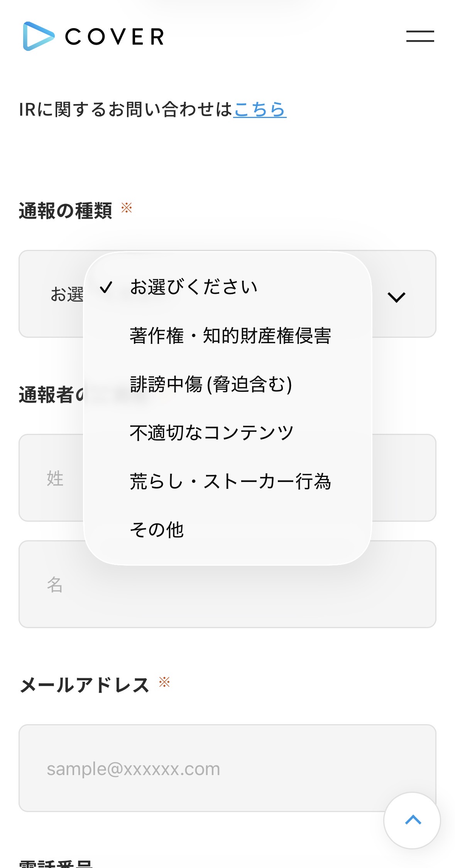Click the dropdown chevron for 通報の種類
This screenshot has height=868, width=455.
click(x=396, y=297)
